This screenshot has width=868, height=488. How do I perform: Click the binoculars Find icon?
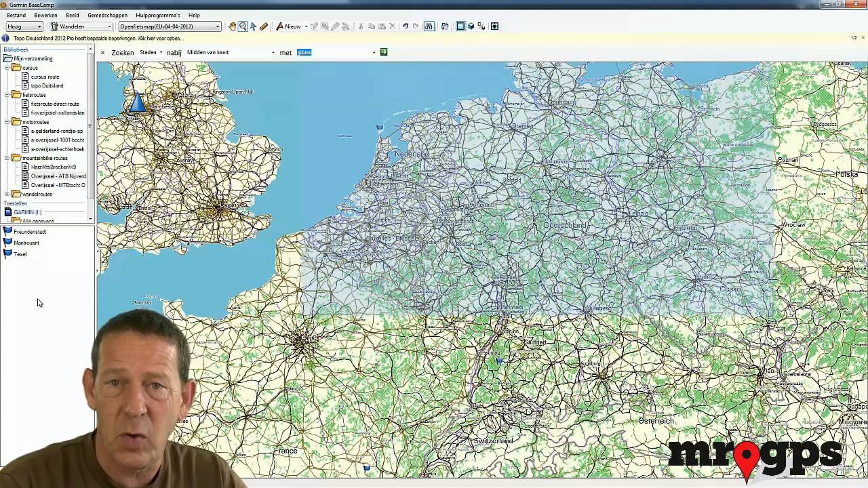tap(429, 26)
